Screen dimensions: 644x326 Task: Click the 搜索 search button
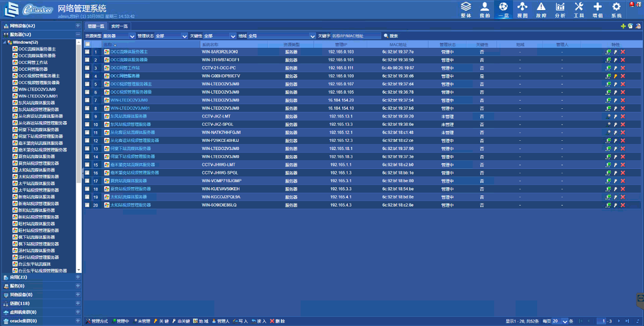pyautogui.click(x=391, y=36)
